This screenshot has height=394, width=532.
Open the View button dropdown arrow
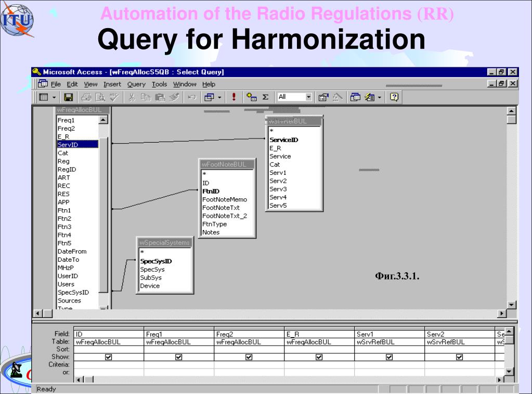click(54, 97)
